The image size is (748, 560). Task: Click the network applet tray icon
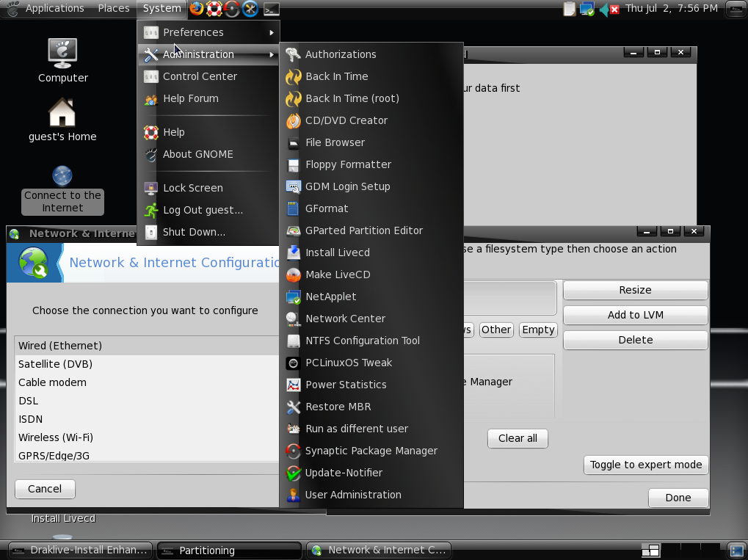(587, 9)
